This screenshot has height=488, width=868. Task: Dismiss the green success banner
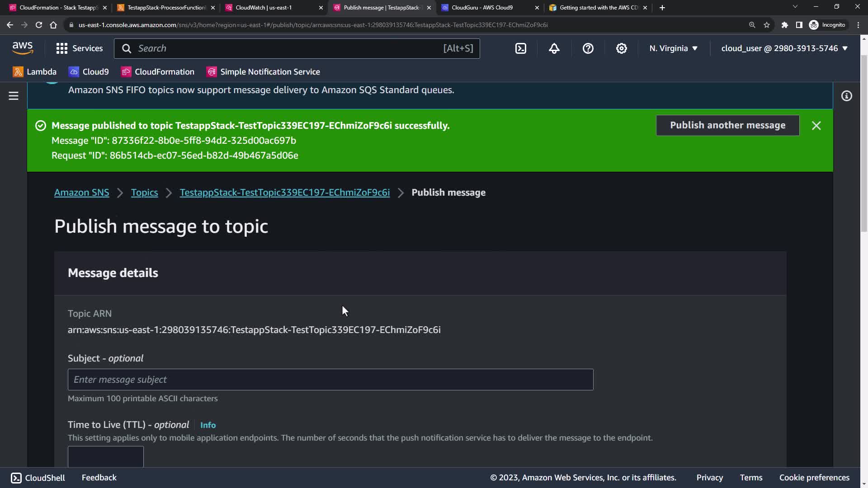(x=816, y=126)
